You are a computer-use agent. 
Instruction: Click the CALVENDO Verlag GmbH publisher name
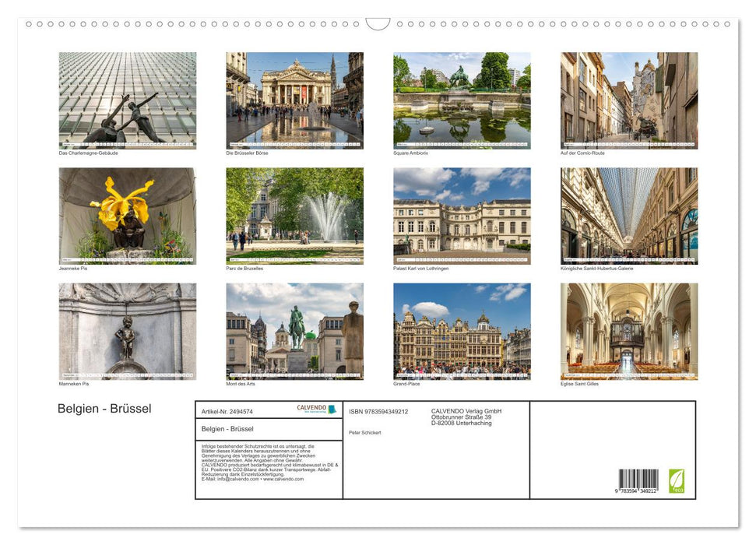point(466,411)
